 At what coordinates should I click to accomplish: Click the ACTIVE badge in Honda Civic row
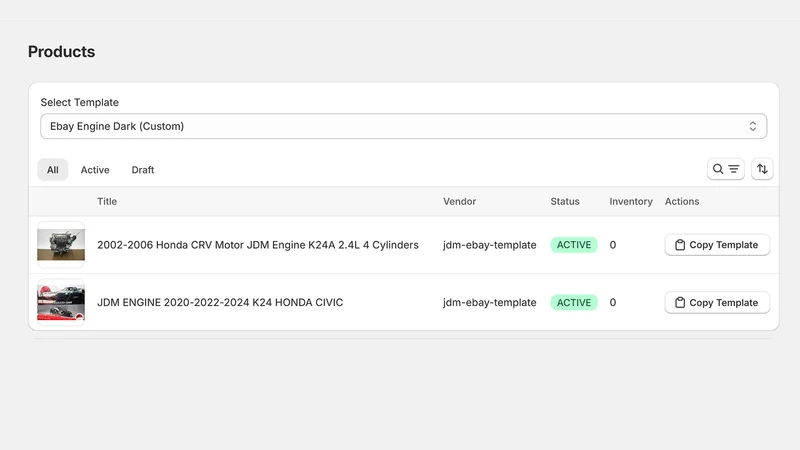tap(573, 303)
